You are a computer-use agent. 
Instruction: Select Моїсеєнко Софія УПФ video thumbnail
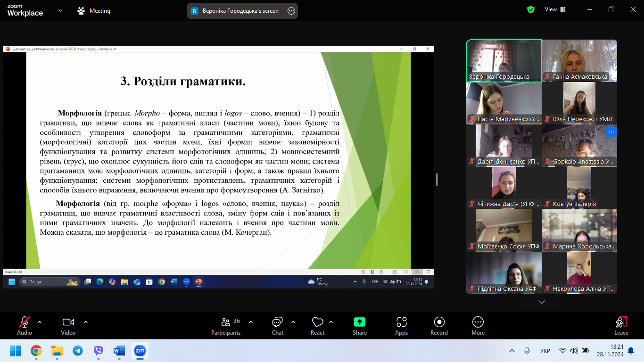click(504, 230)
